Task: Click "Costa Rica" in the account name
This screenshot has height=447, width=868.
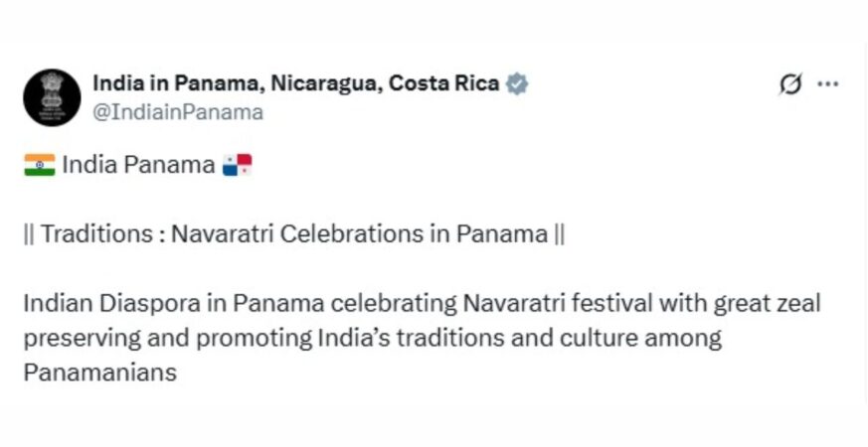Action: click(x=443, y=84)
